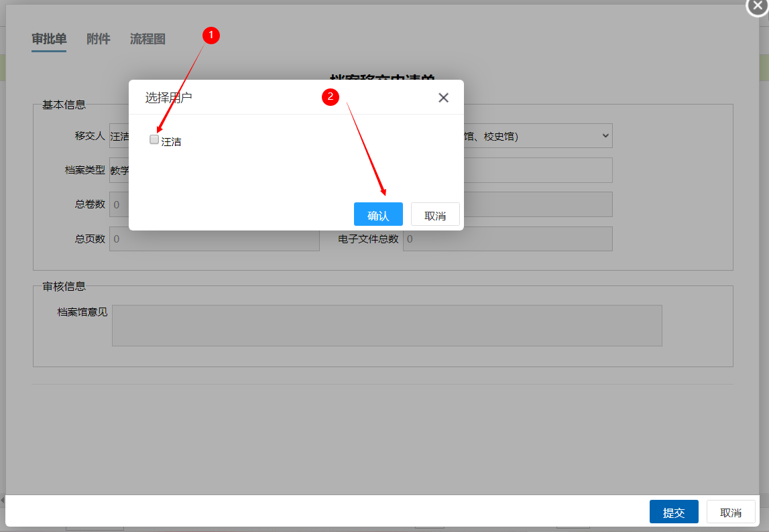The width and height of the screenshot is (769, 532).
Task: Confirm user selection with 确认
Action: click(x=378, y=215)
